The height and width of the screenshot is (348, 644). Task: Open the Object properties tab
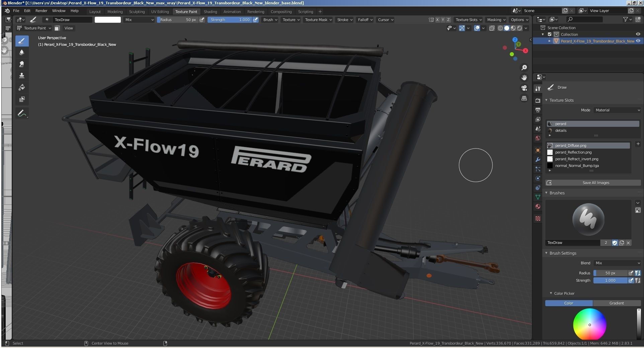coord(538,150)
